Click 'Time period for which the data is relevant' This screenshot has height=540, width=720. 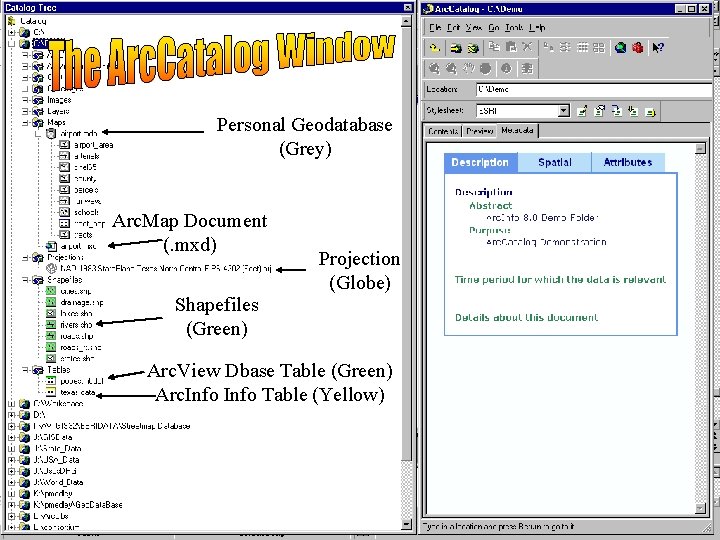[x=560, y=280]
